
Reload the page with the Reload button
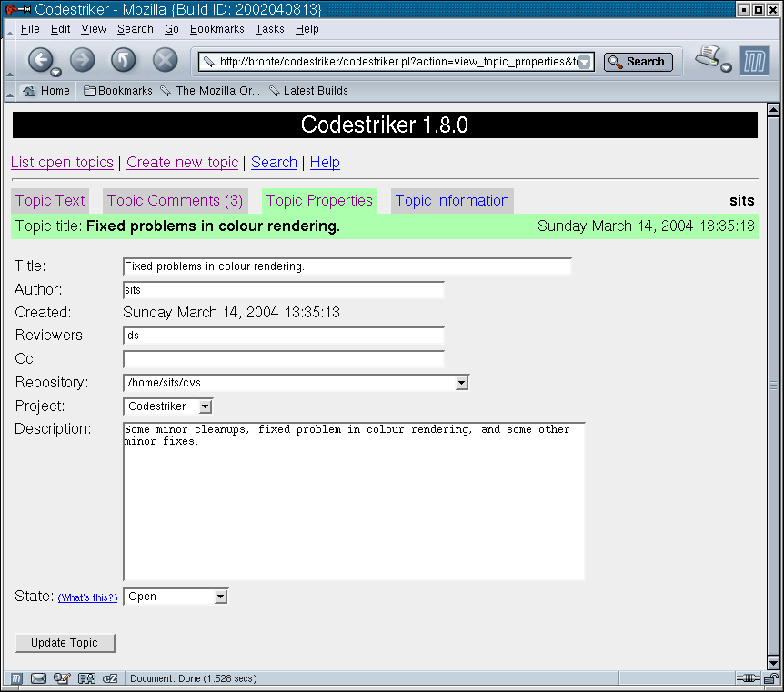tap(124, 61)
